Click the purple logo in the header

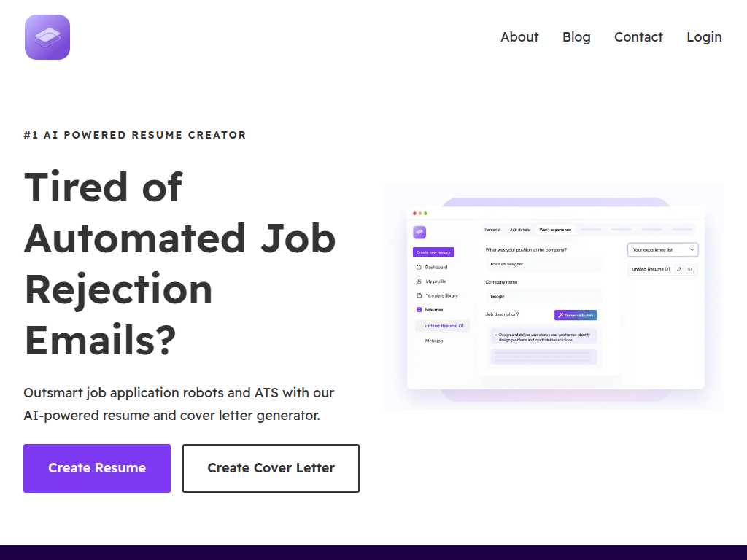[x=47, y=37]
